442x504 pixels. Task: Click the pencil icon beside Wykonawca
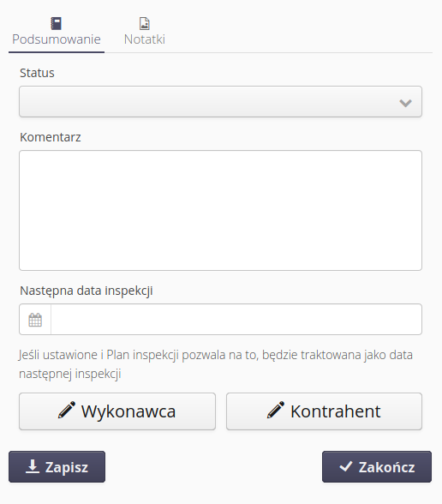67,410
